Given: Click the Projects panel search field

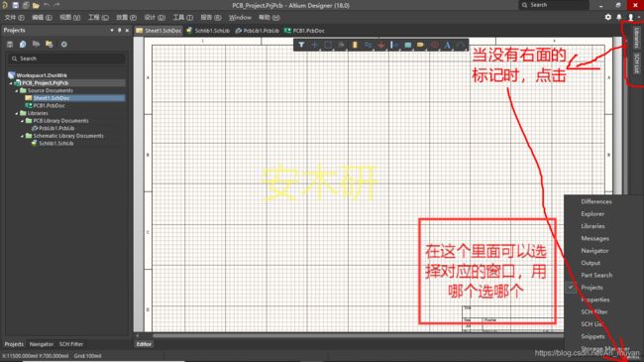Looking at the screenshot, I should tap(66, 59).
